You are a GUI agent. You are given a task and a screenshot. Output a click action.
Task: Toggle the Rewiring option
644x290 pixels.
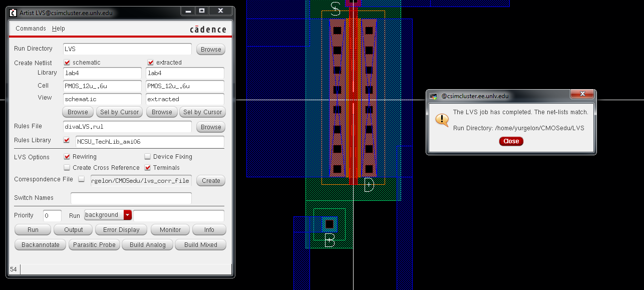[x=67, y=156]
